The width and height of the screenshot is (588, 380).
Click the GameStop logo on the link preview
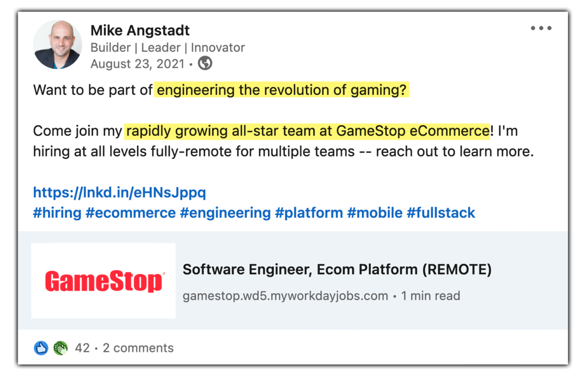click(x=103, y=280)
